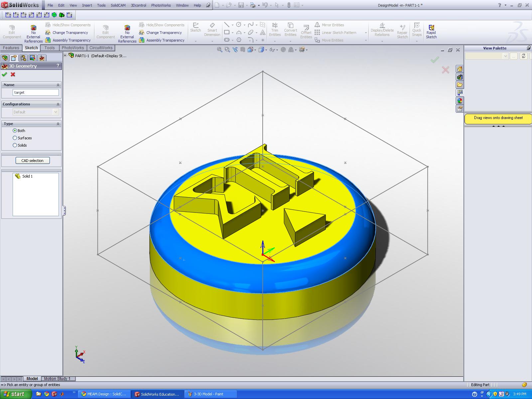Expand the PART1-1 tree node
The width and height of the screenshot is (532, 399).
(x=65, y=56)
